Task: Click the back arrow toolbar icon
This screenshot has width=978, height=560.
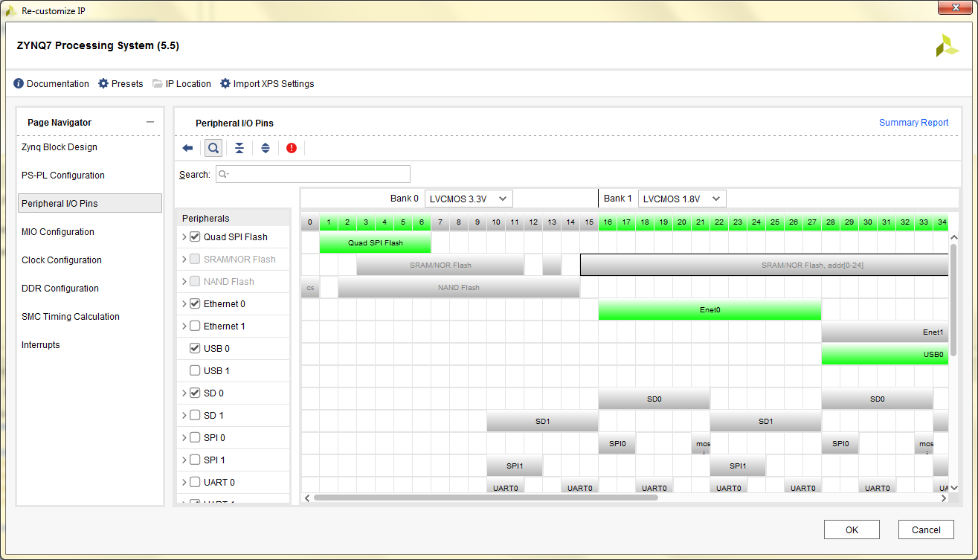Action: point(187,148)
